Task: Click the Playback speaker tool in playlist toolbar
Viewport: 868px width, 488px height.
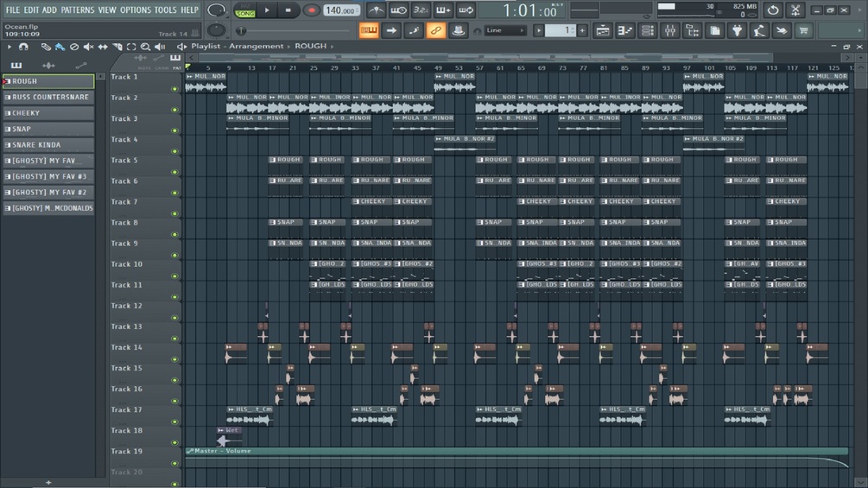Action: click(x=160, y=47)
